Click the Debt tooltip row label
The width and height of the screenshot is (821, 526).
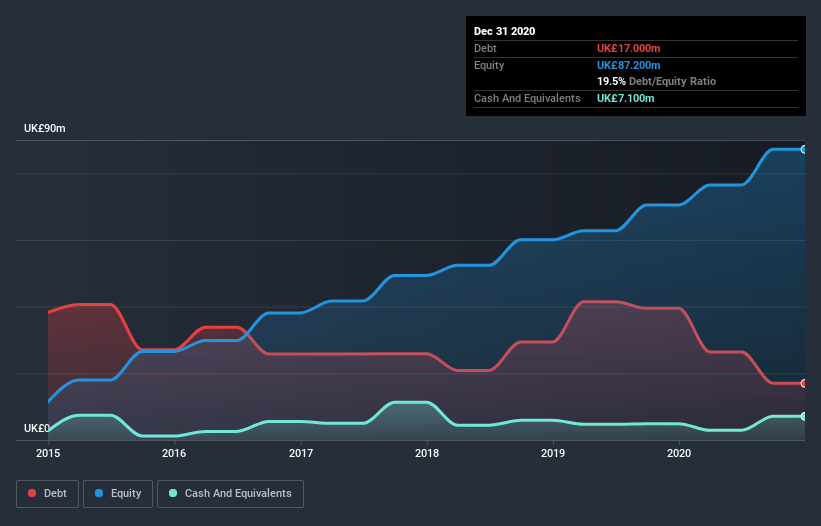coord(485,48)
